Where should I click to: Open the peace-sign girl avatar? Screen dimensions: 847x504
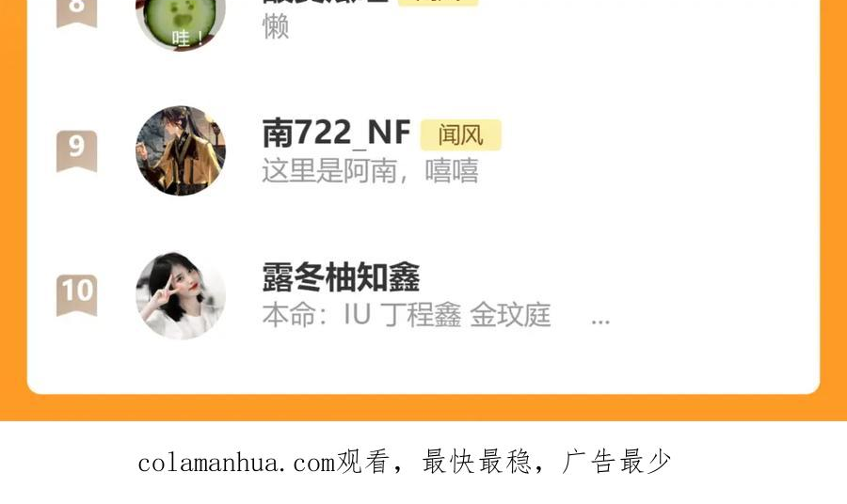[181, 295]
